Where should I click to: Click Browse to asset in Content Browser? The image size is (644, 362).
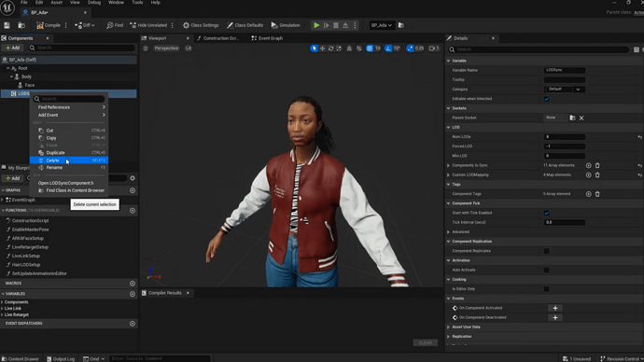[x=21, y=25]
